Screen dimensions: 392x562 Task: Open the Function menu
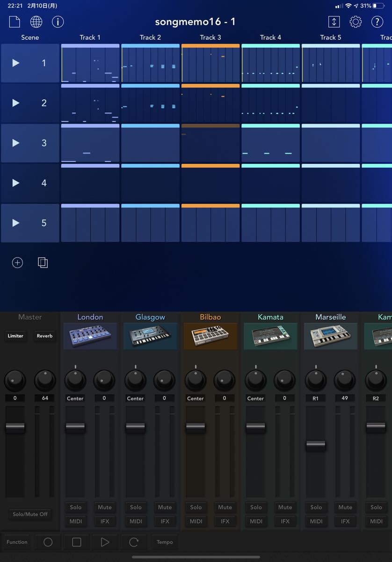(x=17, y=542)
